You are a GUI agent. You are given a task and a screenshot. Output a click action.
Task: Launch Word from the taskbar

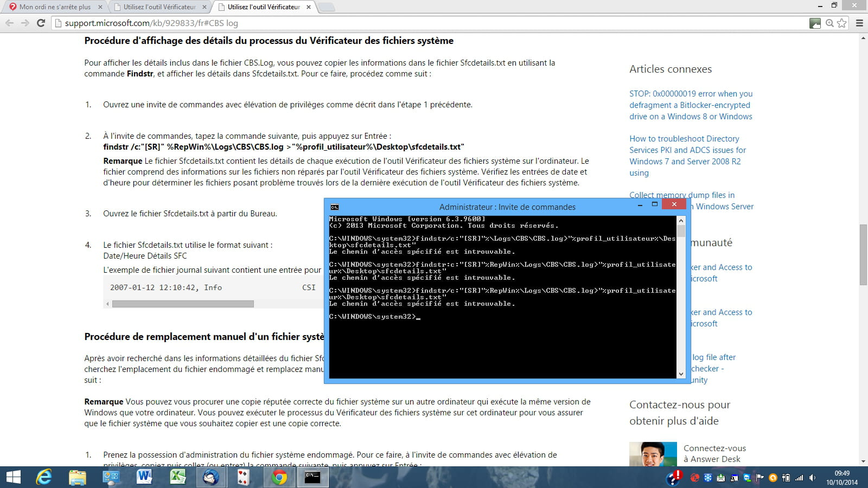144,477
